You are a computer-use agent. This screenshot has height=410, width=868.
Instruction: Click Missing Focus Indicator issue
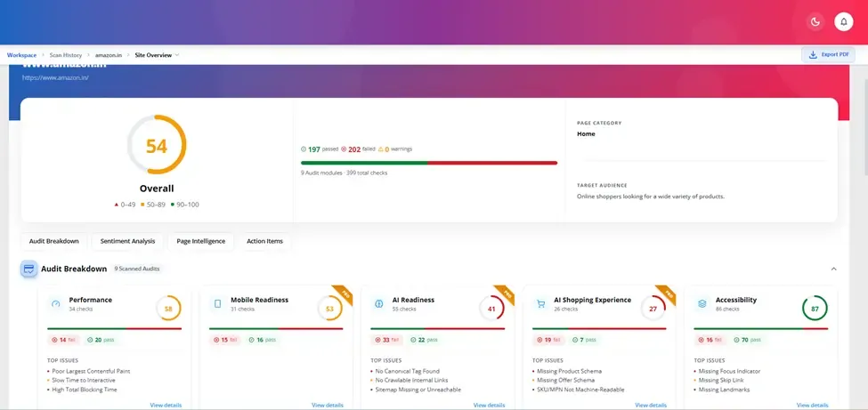(730, 371)
